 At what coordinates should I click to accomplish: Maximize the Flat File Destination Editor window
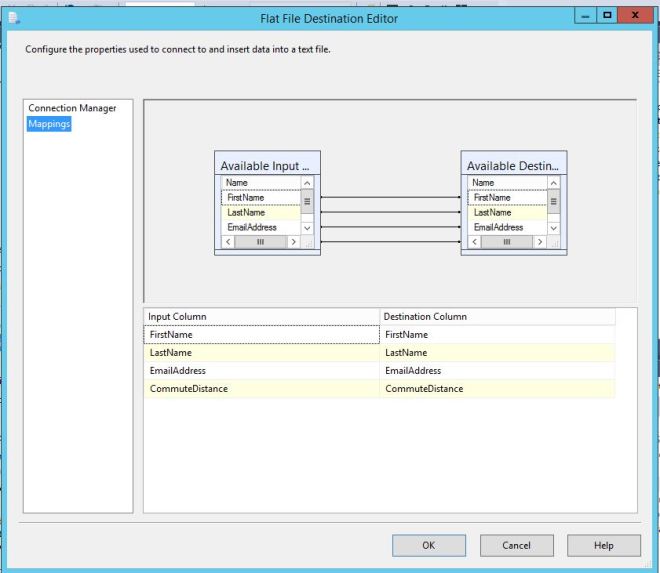(x=607, y=16)
